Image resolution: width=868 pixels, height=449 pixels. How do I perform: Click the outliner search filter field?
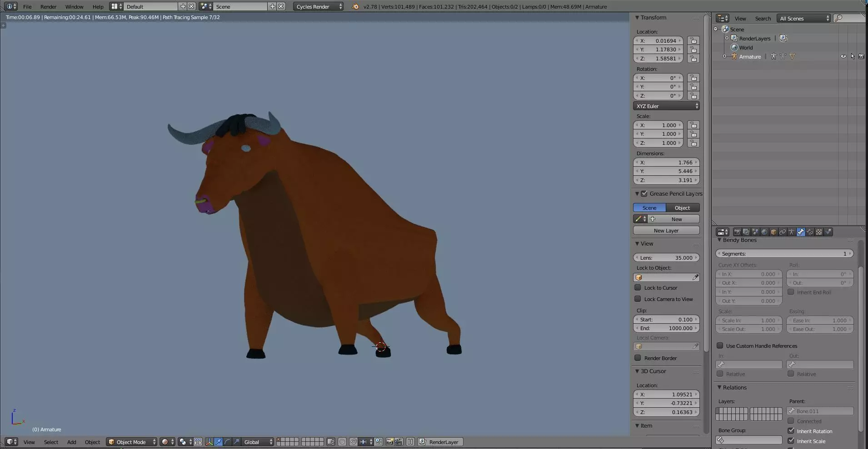point(849,18)
